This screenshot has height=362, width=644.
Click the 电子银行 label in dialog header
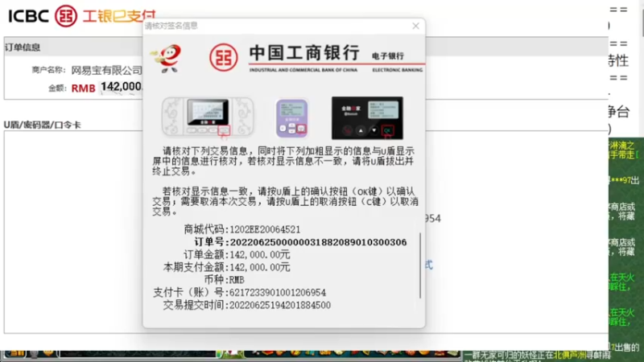(x=388, y=56)
